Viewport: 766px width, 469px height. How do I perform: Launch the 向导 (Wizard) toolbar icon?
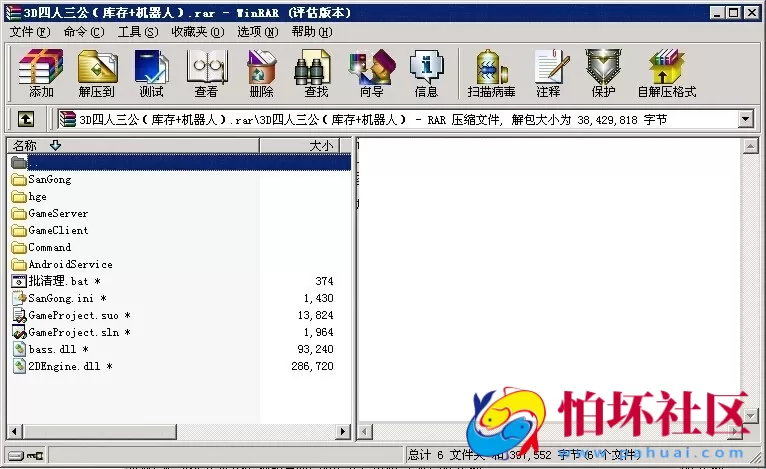coord(371,73)
